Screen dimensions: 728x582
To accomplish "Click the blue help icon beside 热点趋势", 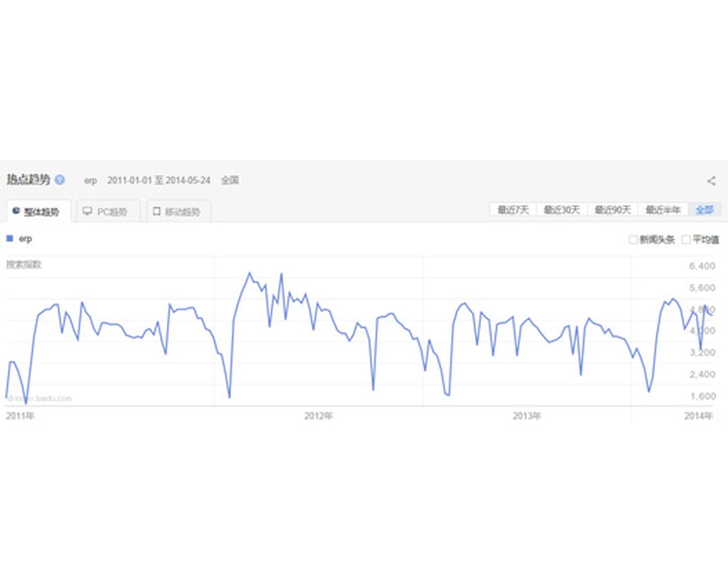I will point(60,180).
